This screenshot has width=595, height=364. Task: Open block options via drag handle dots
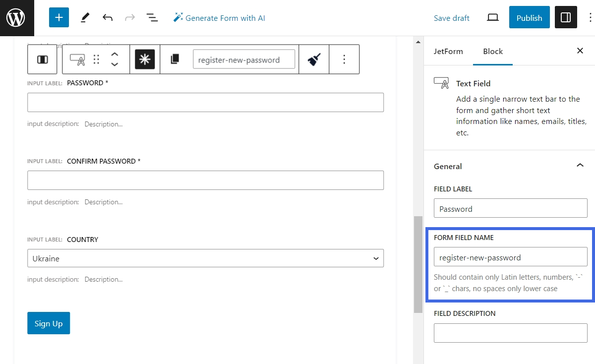[96, 59]
